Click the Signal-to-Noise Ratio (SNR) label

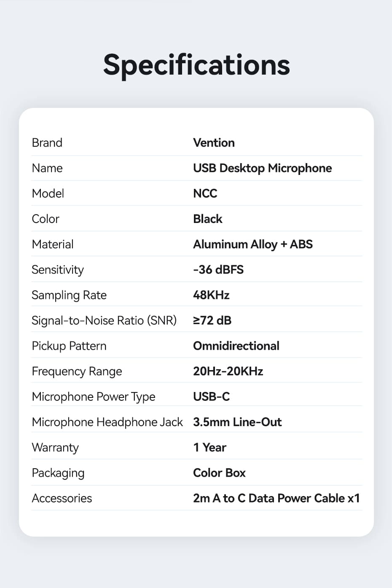tap(104, 321)
